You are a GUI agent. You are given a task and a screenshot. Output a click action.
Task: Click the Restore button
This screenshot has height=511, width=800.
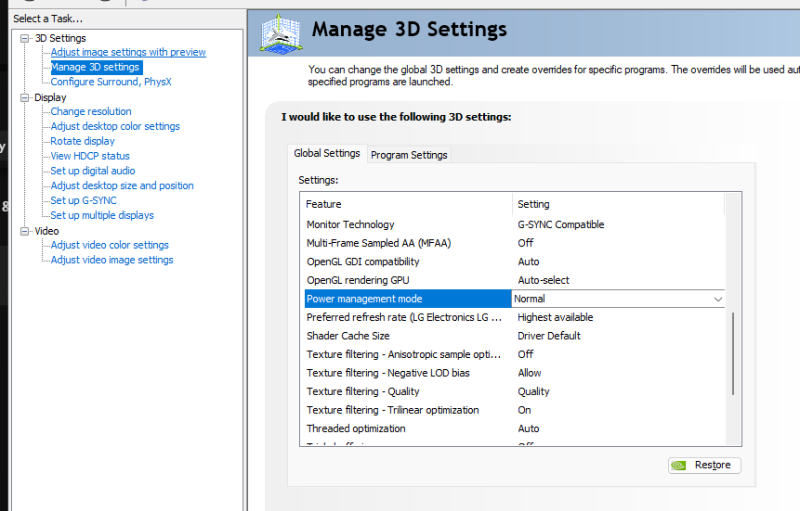[705, 465]
